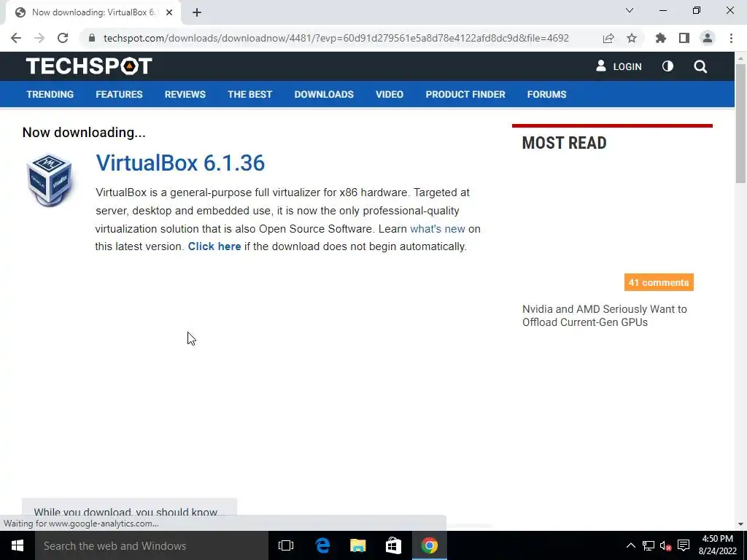Open tab search chevron in title bar
The width and height of the screenshot is (747, 560).
[x=630, y=10]
